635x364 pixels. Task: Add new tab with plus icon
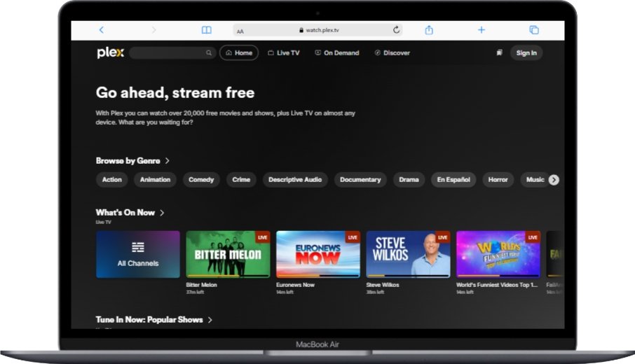tap(481, 30)
